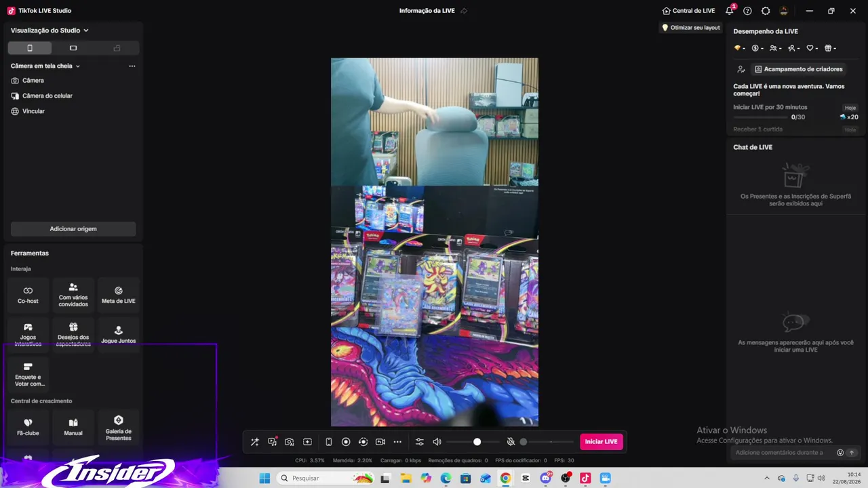Open the Jogos Interativos tool
868x488 pixels.
tap(28, 335)
